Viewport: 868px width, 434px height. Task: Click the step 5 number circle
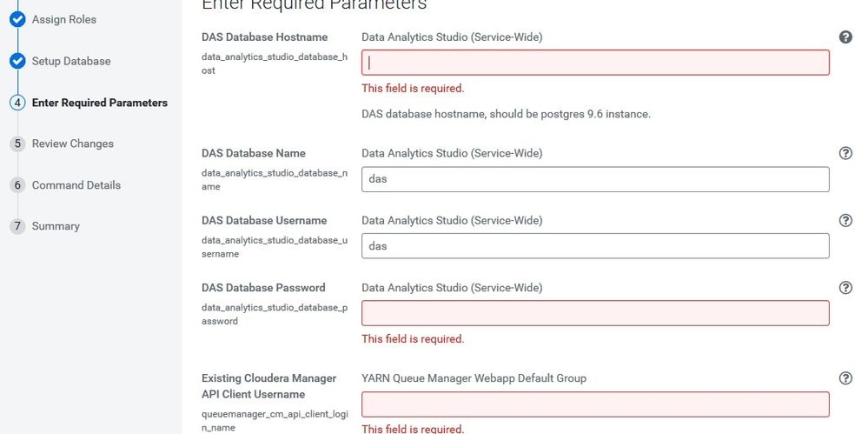coord(17,144)
